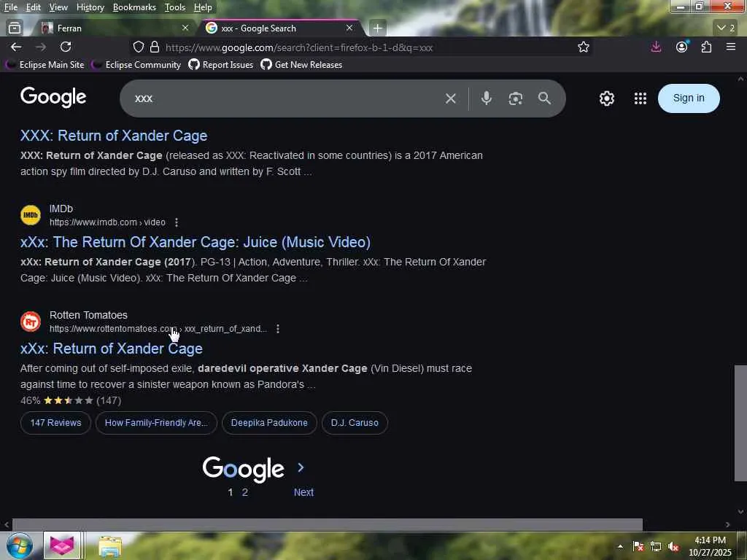Open the History menu

coord(90,7)
